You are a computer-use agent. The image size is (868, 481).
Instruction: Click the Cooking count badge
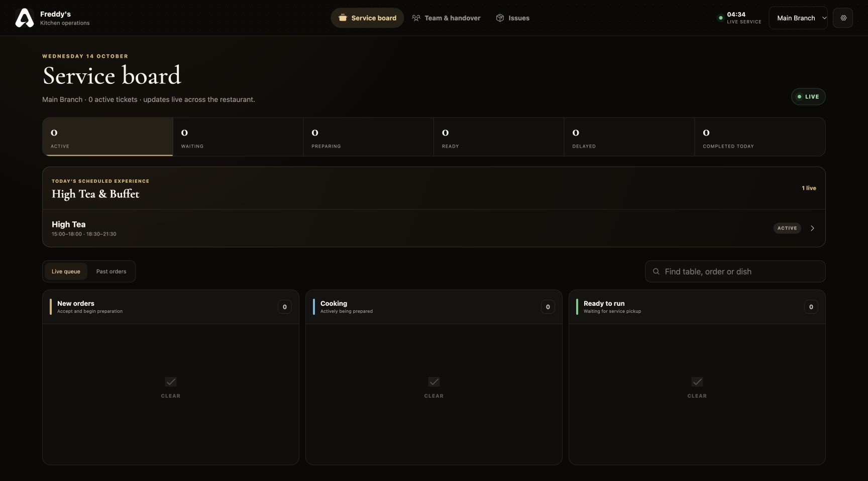[x=548, y=307]
